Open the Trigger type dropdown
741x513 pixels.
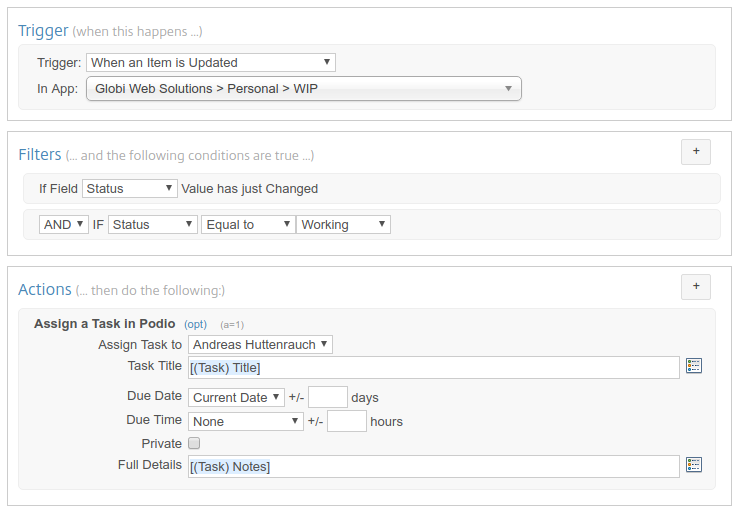[211, 62]
